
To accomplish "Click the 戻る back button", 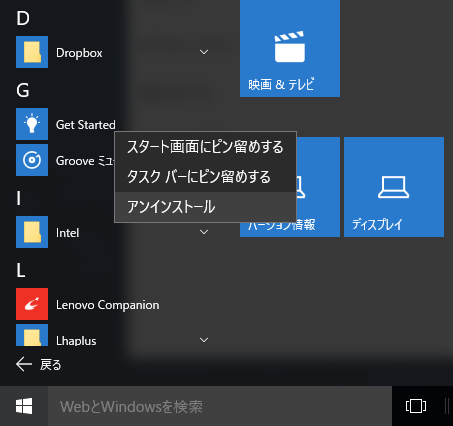I will click(39, 365).
